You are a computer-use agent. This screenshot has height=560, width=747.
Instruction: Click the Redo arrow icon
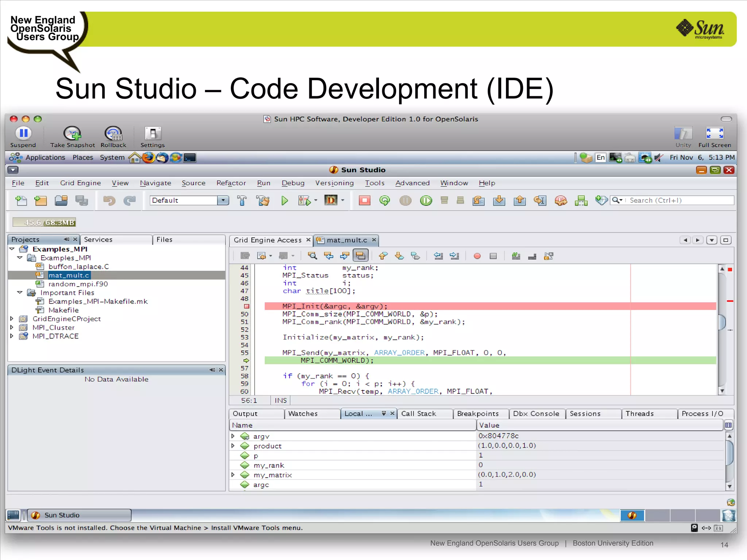click(129, 201)
